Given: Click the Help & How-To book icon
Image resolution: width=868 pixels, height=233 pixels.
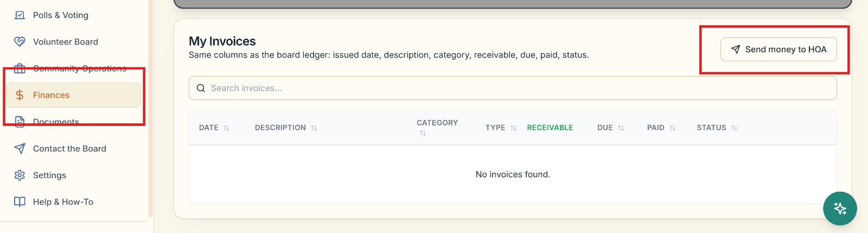Looking at the screenshot, I should point(20,201).
